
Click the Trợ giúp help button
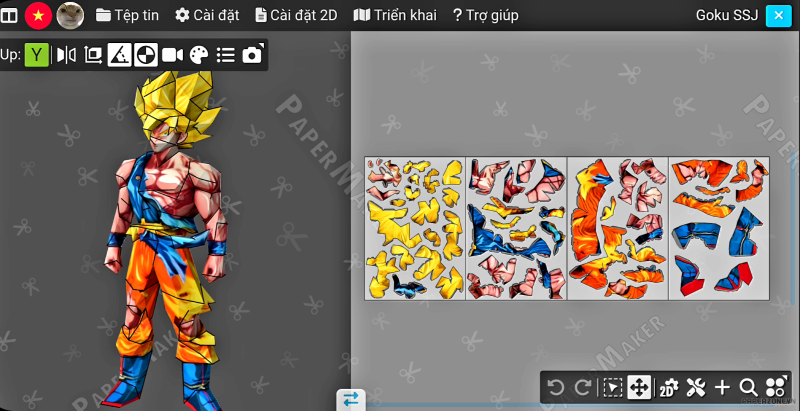(485, 15)
